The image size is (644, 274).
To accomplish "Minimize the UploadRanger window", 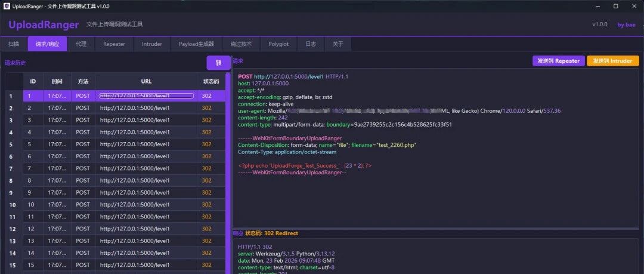I will point(597,6).
